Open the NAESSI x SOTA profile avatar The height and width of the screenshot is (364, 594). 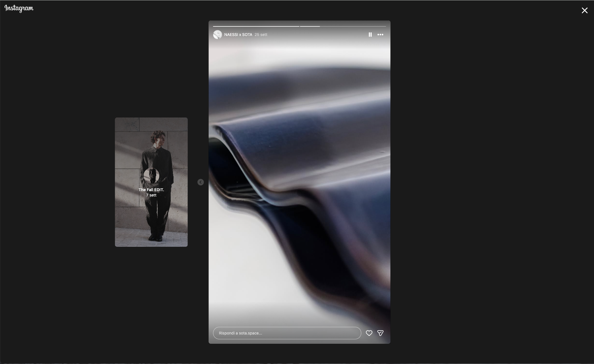click(x=217, y=35)
